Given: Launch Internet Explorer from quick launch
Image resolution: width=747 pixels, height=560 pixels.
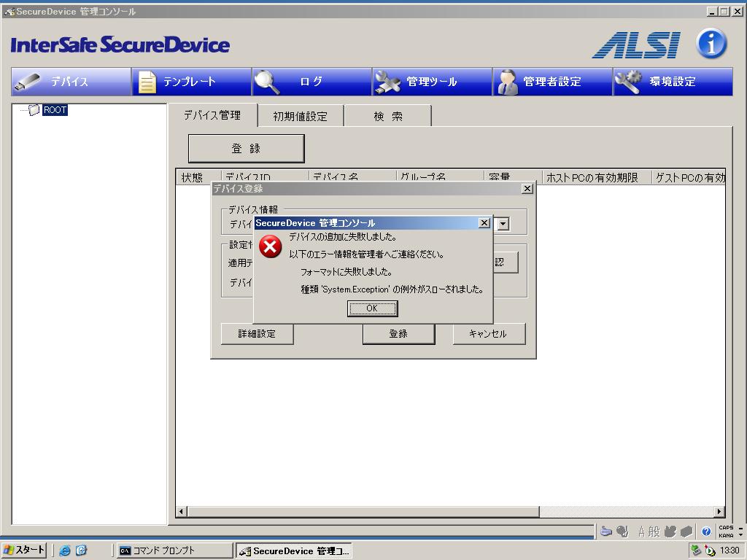Looking at the screenshot, I should point(65,551).
